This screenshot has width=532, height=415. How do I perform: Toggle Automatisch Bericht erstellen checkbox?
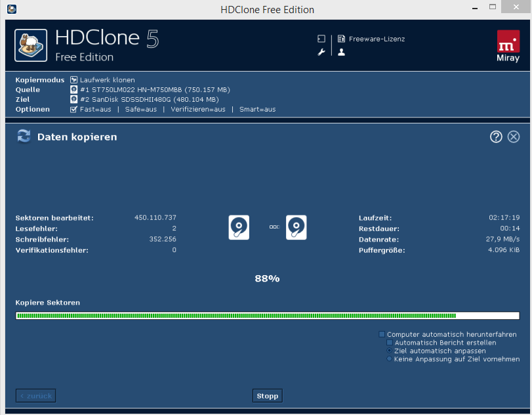[390, 342]
